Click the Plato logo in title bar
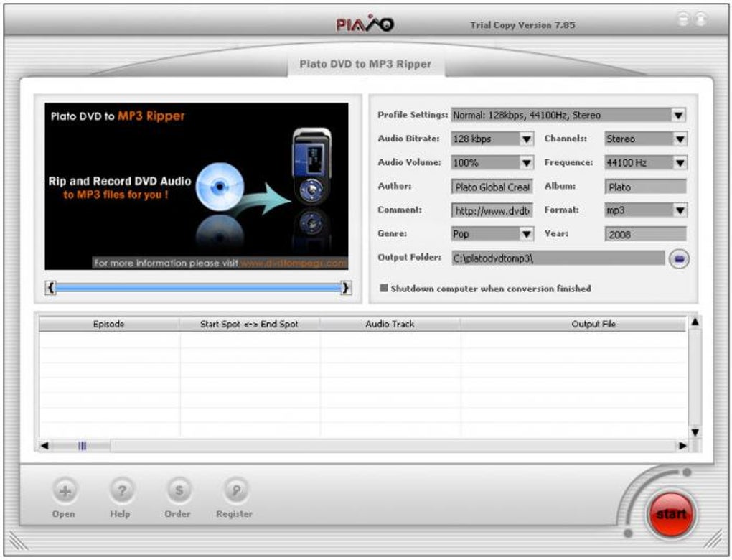The width and height of the screenshot is (732, 560). coord(365,24)
